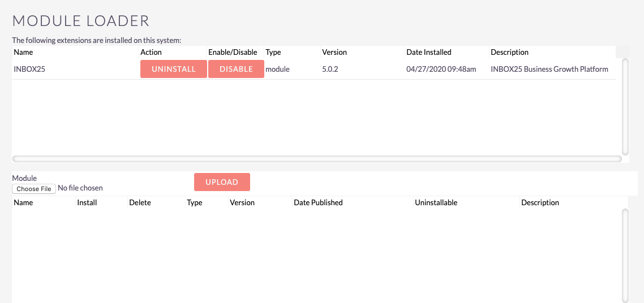Click the vertical scrollbar of the lower module list
Image resolution: width=644 pixels, height=303 pixels.
625,256
